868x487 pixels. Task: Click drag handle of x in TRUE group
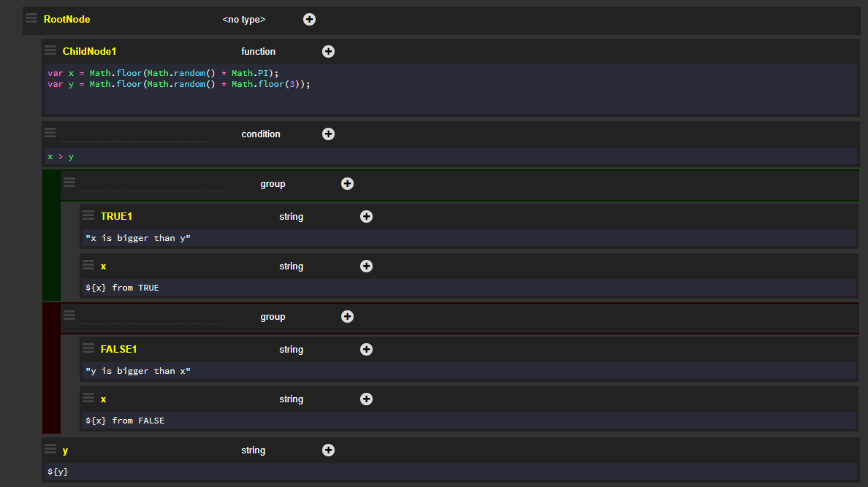pyautogui.click(x=88, y=265)
